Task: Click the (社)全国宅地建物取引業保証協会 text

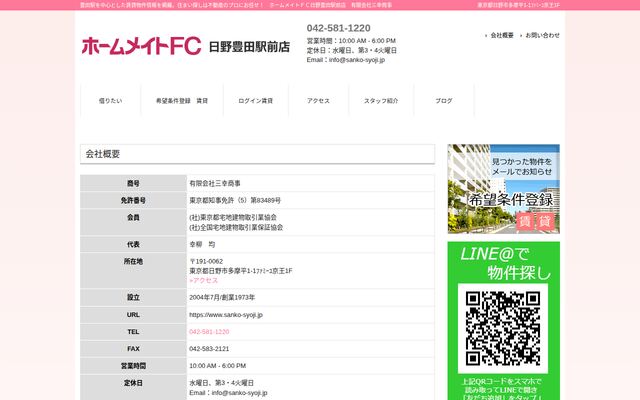Action: pos(236,227)
